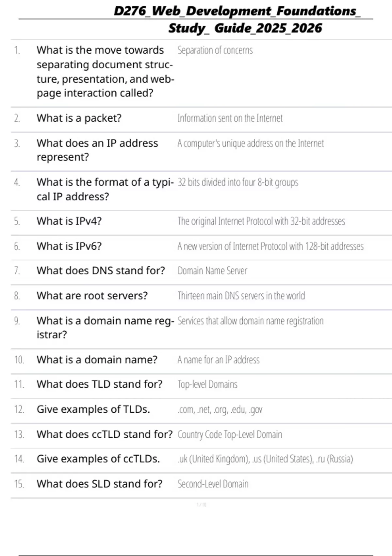The height and width of the screenshot is (556, 392).
Task: Click the answer describing IPv6 128-bit addresses
Action: tap(270, 246)
